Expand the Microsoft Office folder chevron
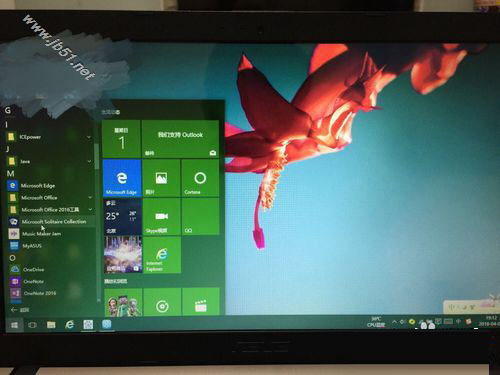Screen dimensions: 500x375 (90, 198)
